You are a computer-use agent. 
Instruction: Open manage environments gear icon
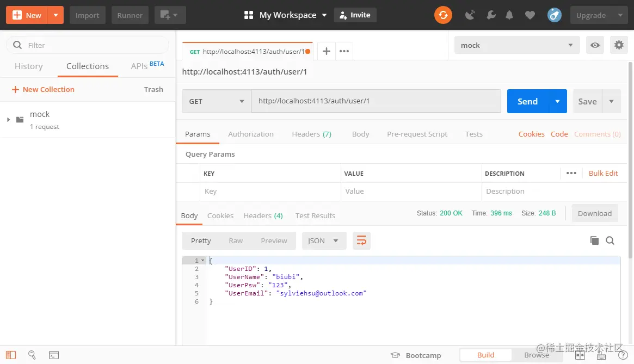point(619,45)
